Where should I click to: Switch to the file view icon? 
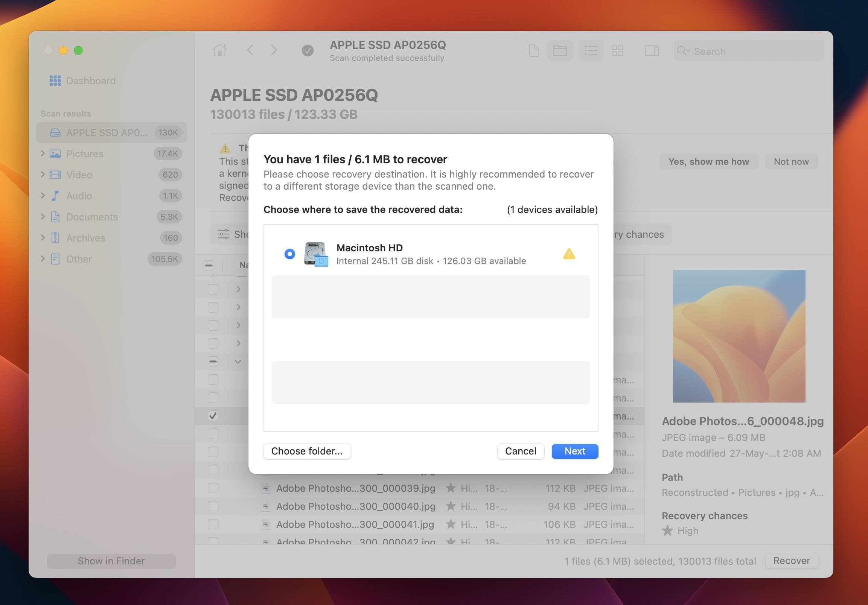coord(534,51)
